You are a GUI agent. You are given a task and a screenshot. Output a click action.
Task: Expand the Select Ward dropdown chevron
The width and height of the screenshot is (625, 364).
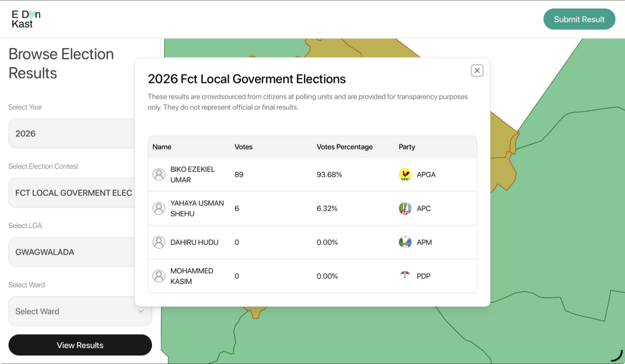pyautogui.click(x=141, y=312)
